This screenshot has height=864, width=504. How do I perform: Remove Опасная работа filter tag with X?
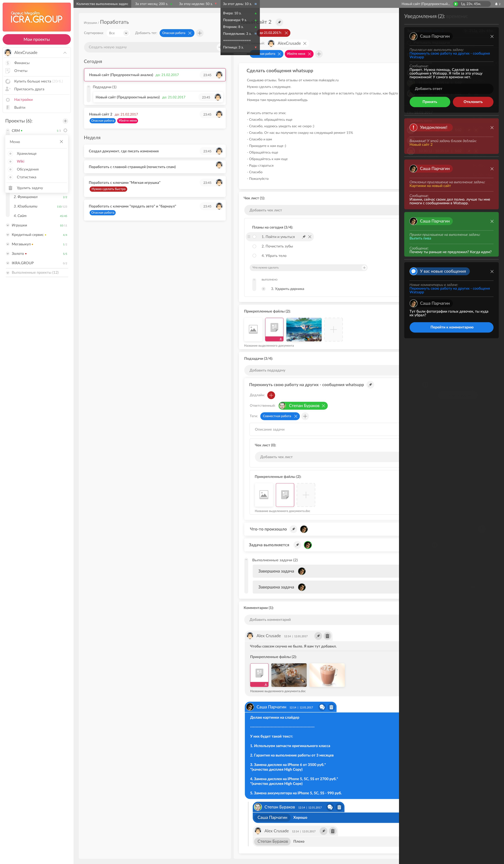[x=190, y=33]
